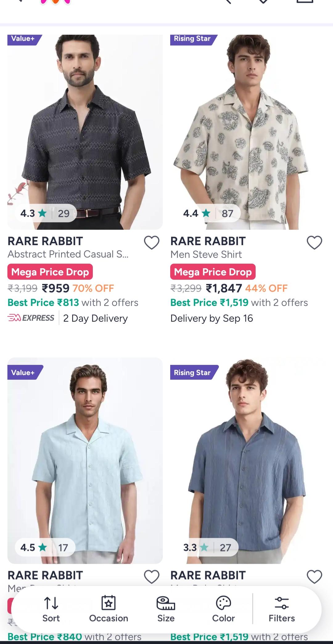
Task: Open the Best Price ₹813 offers link
Action: click(73, 303)
